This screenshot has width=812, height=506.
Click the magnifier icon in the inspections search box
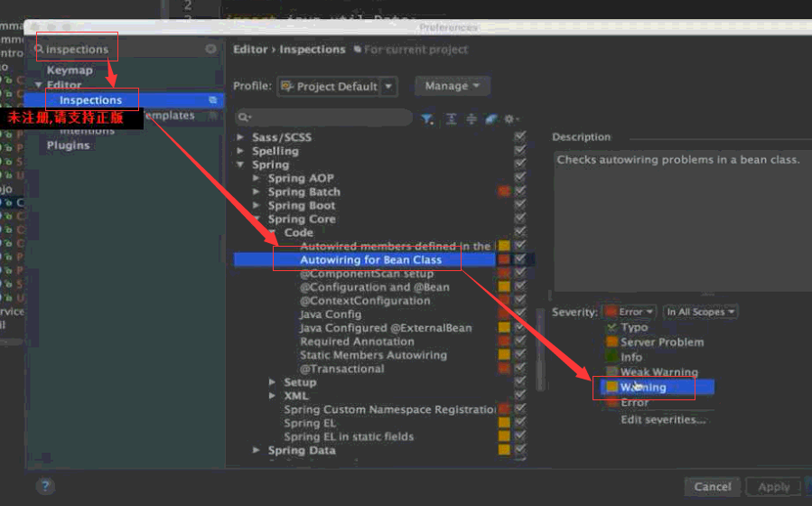tap(244, 117)
